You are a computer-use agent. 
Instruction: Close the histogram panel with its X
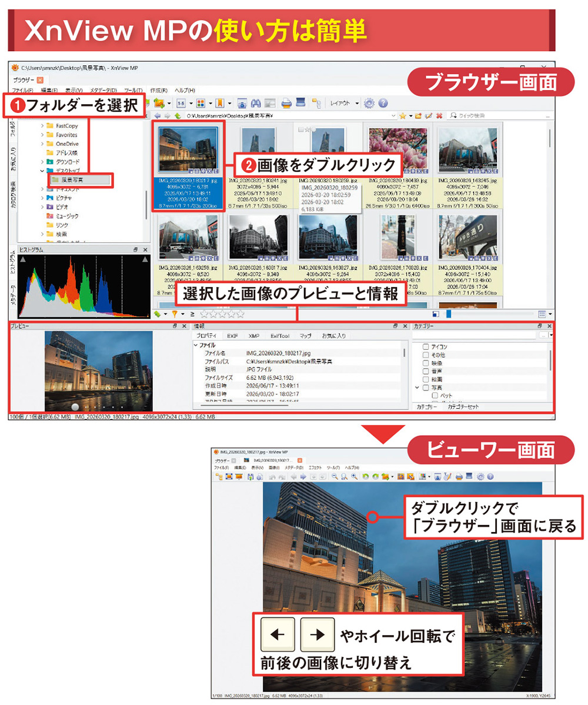145,249
